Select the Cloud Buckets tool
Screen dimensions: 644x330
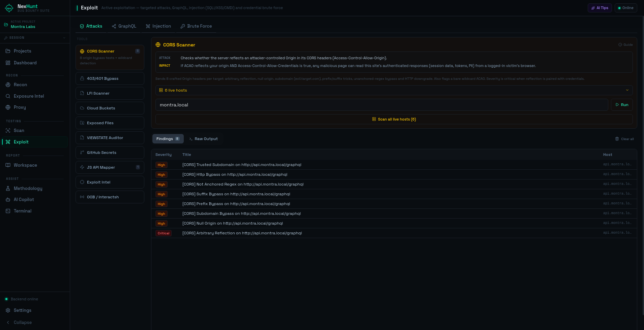[x=110, y=108]
